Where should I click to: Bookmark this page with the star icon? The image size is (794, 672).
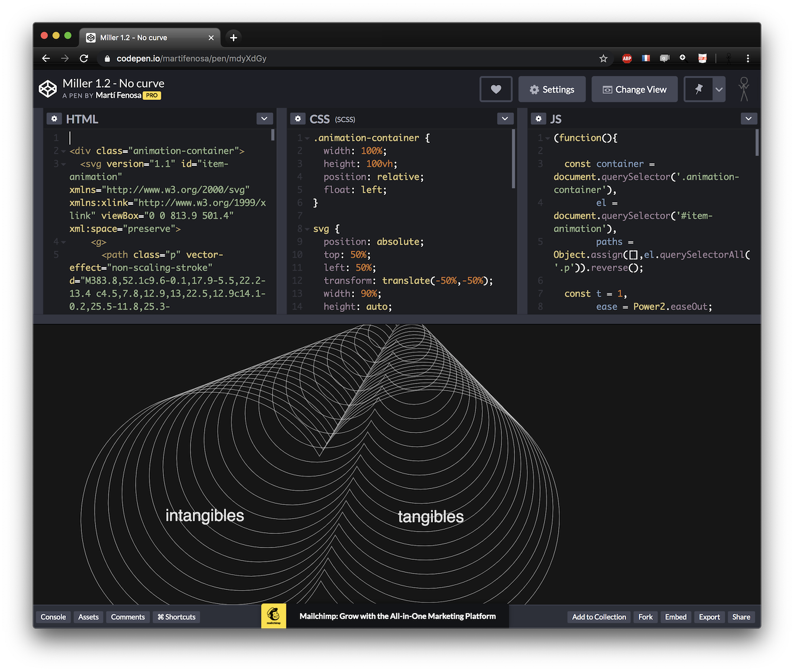click(603, 58)
